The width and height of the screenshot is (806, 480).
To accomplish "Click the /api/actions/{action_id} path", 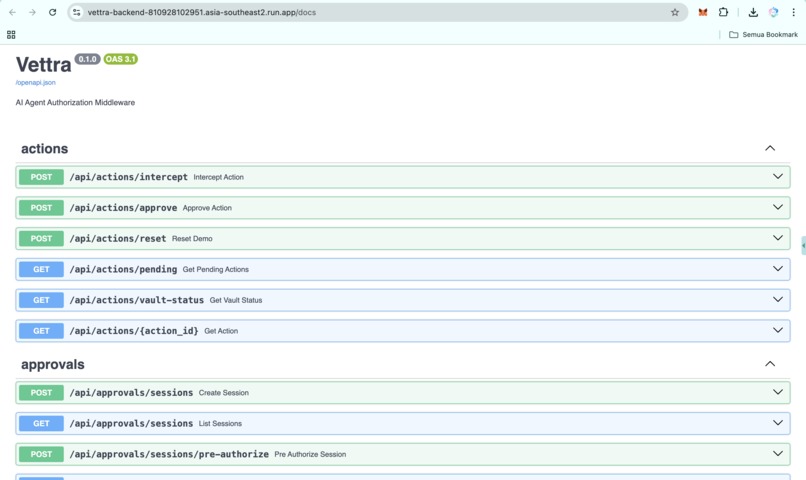I will 134,331.
